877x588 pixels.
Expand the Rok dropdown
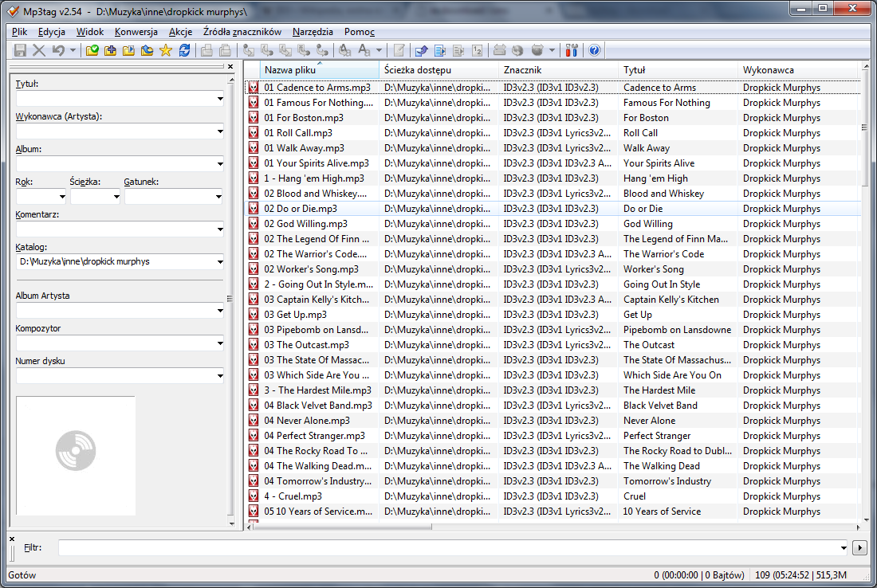[62, 197]
